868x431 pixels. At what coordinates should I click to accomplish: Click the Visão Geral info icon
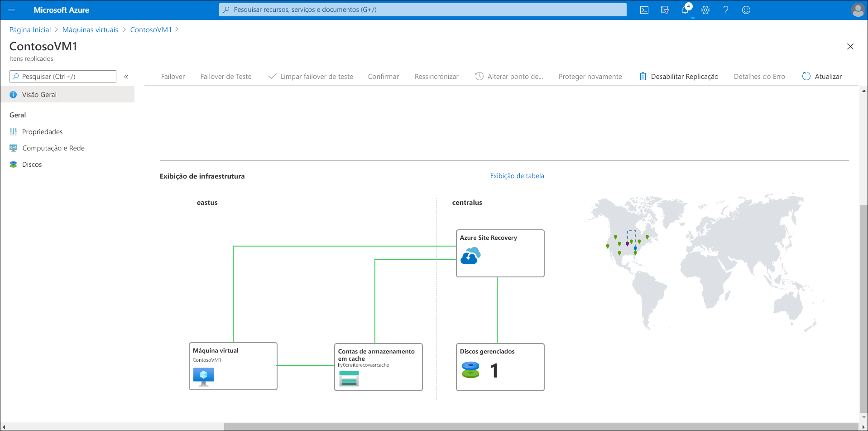click(13, 95)
